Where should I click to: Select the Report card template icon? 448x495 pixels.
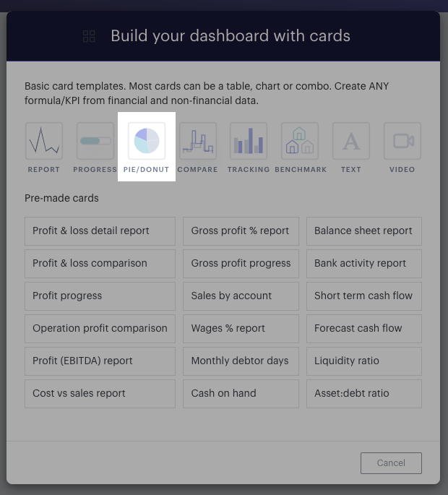pyautogui.click(x=44, y=141)
